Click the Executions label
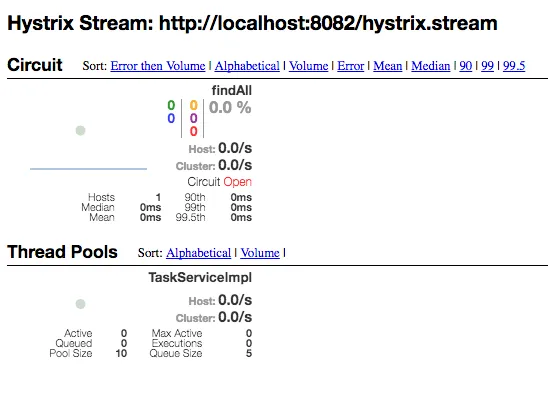This screenshot has width=548, height=397. point(177,344)
